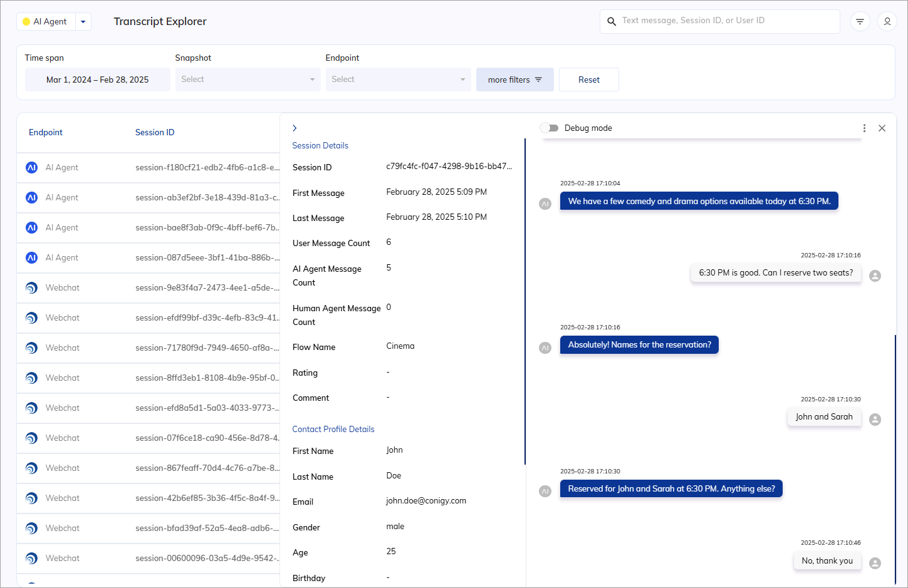Click the Time span date range field
The image size is (908, 588).
[x=98, y=80]
